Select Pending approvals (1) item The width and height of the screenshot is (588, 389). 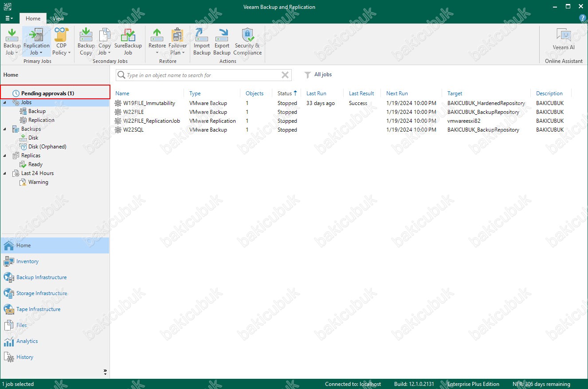47,93
